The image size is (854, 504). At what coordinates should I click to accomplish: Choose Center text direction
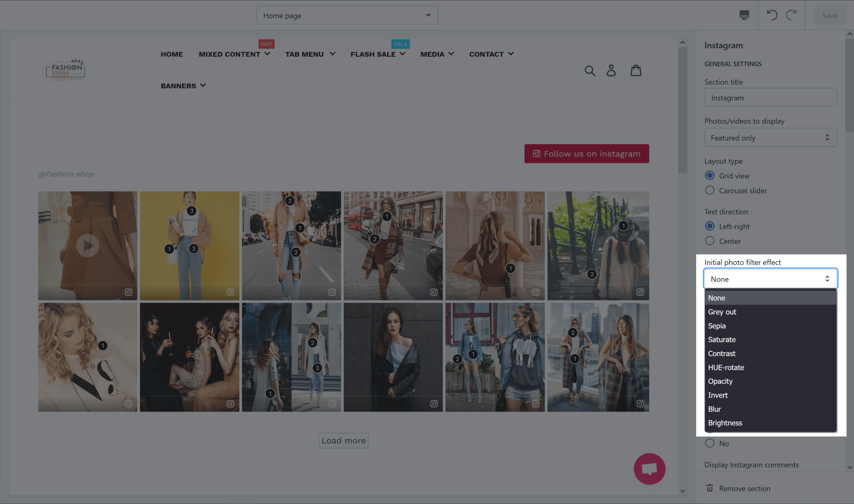(710, 241)
